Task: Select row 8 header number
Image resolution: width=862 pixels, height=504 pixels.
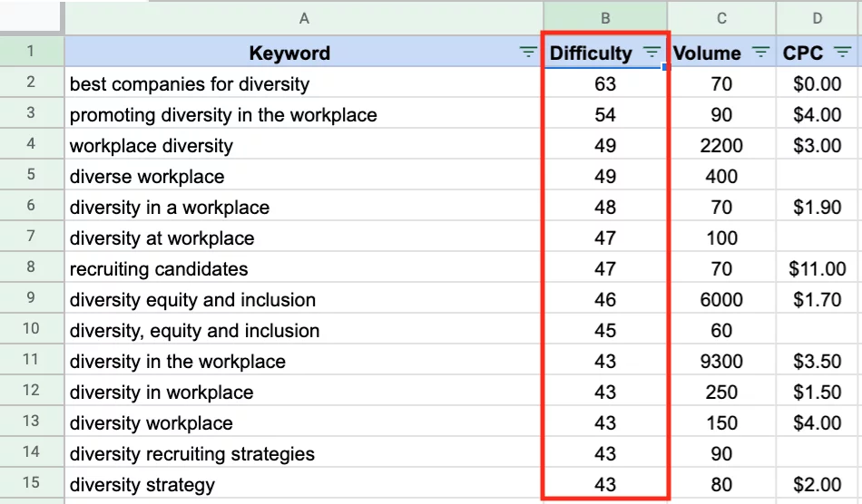Action: coord(31,268)
